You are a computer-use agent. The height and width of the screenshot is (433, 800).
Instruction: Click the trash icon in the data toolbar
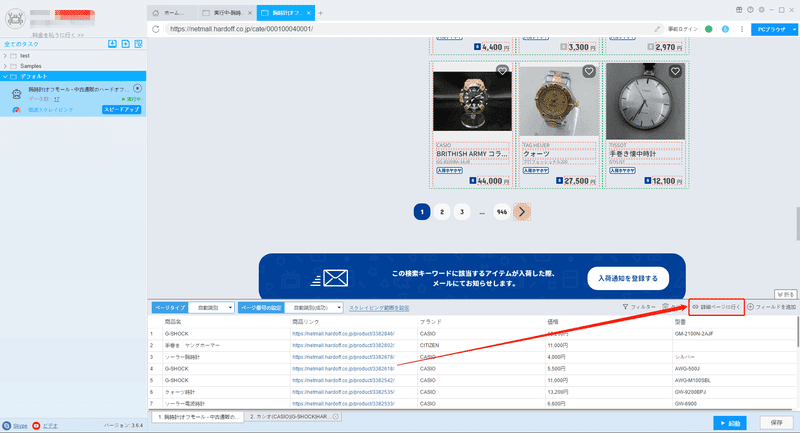(665, 307)
